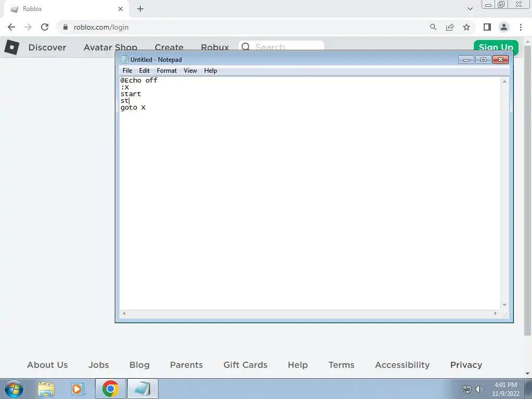The image size is (532, 399).
Task: Open Notepad File menu
Action: click(x=127, y=71)
